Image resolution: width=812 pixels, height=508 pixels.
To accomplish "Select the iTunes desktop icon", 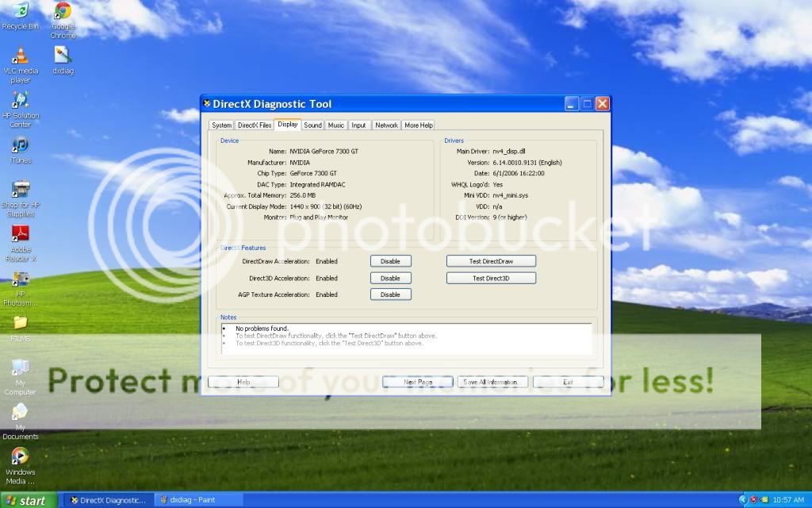I will pos(20,150).
